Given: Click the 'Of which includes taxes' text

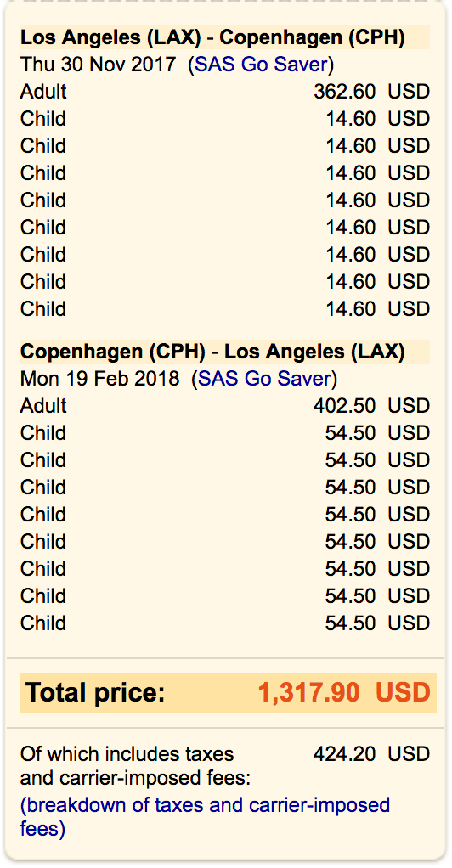Looking at the screenshot, I should coord(127,754).
